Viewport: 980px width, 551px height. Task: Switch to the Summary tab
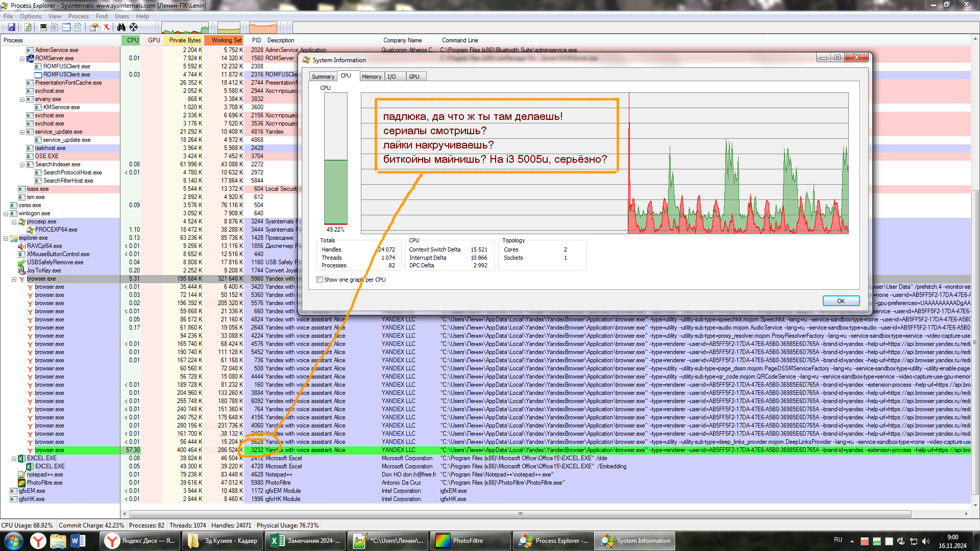coord(323,77)
